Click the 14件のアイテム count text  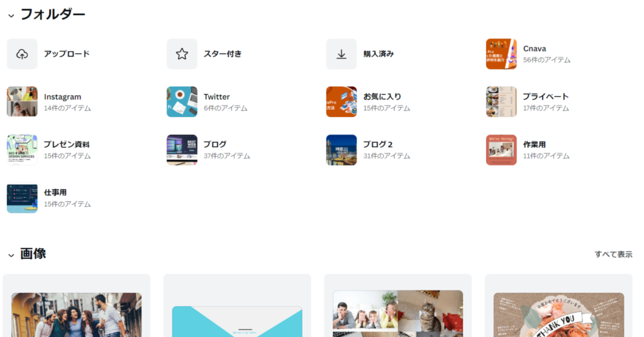[67, 108]
